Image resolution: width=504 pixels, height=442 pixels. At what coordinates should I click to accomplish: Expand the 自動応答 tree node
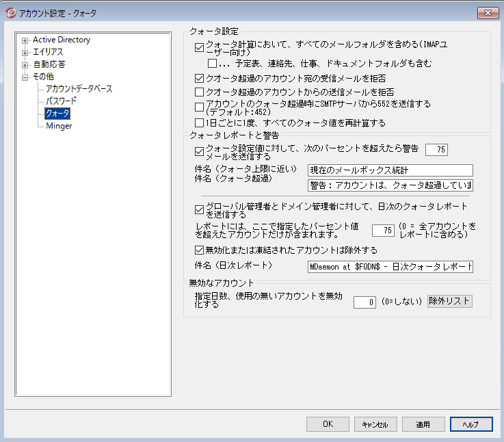pos(25,65)
